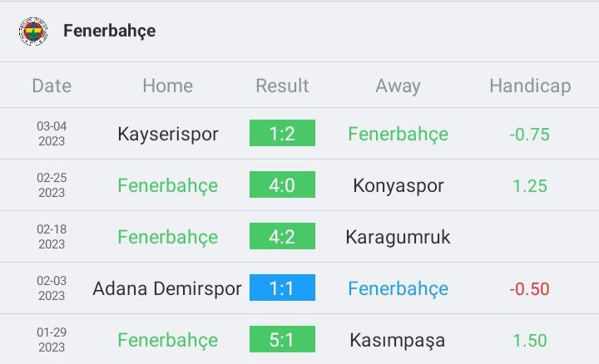599x364 pixels.
Task: Select the Result column header
Action: (x=282, y=86)
